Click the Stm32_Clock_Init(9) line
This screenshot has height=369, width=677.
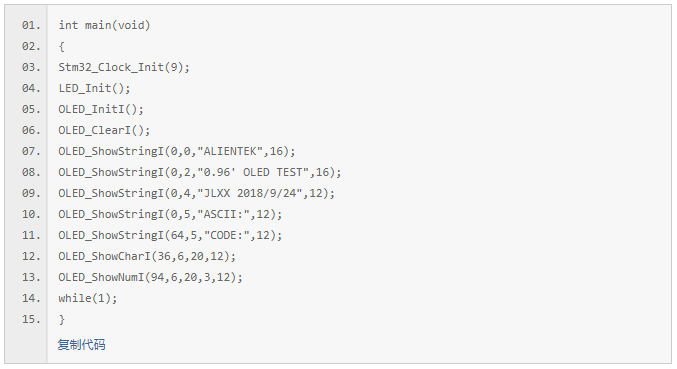click(x=124, y=67)
